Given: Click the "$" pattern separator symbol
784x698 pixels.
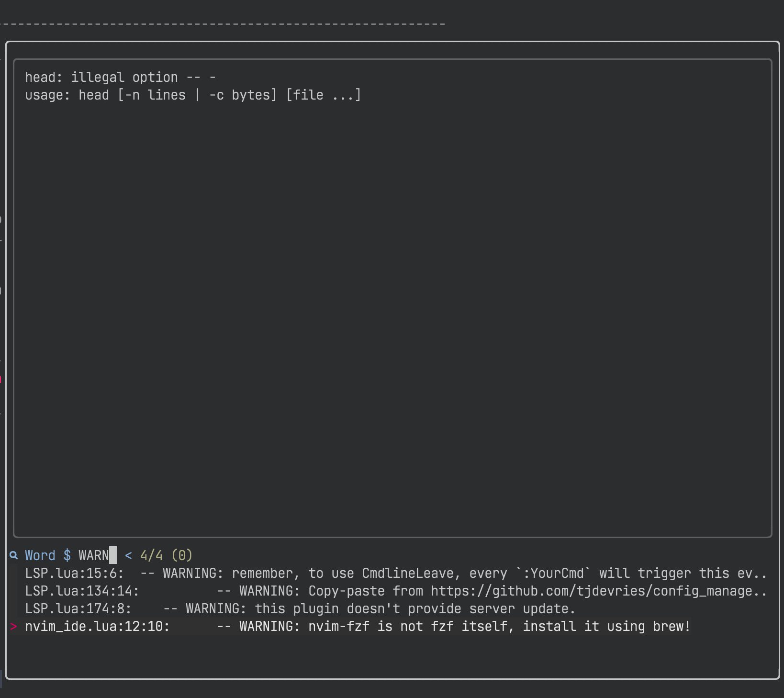Looking at the screenshot, I should tap(67, 555).
